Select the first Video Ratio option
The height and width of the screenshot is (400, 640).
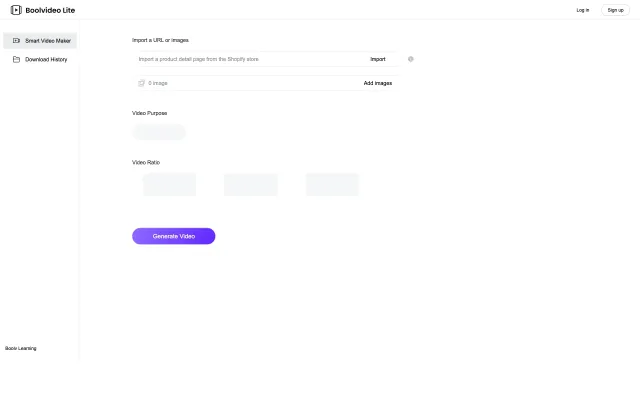[x=169, y=184]
